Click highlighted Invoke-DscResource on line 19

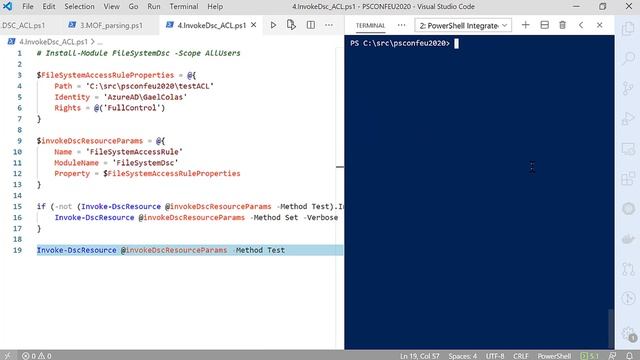click(x=76, y=250)
